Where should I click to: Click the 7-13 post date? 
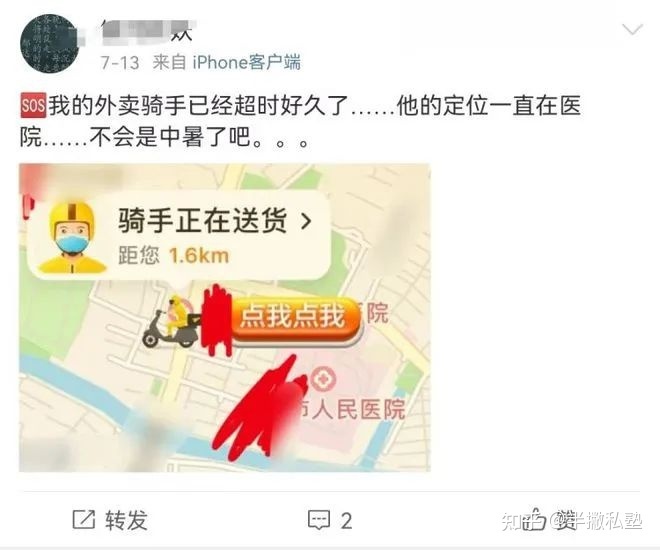click(120, 63)
